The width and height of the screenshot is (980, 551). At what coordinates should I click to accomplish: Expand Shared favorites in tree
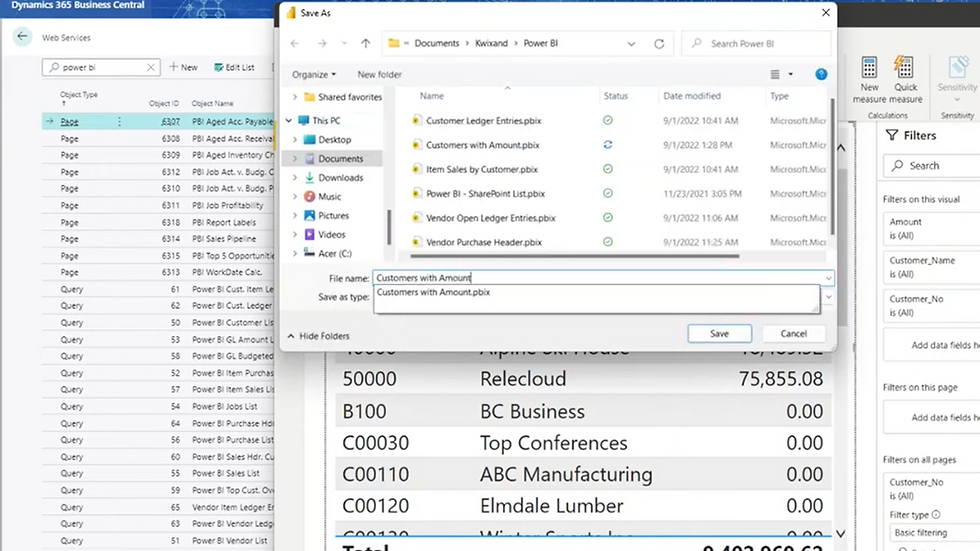[x=294, y=97]
